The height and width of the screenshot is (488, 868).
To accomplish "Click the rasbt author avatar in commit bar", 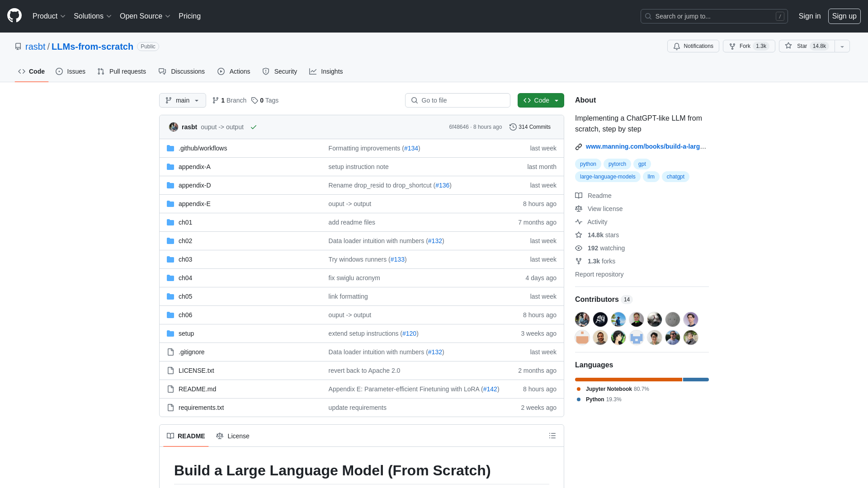I will 174,127.
